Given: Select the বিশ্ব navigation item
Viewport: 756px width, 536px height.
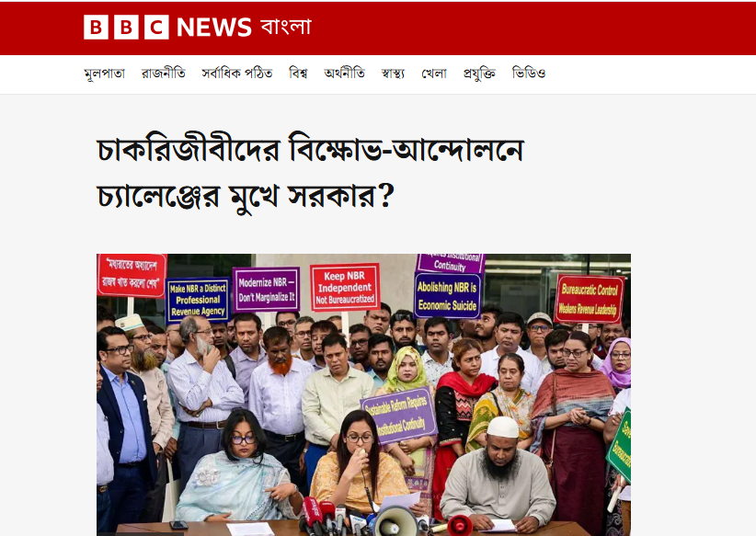Looking at the screenshot, I should pyautogui.click(x=299, y=74).
